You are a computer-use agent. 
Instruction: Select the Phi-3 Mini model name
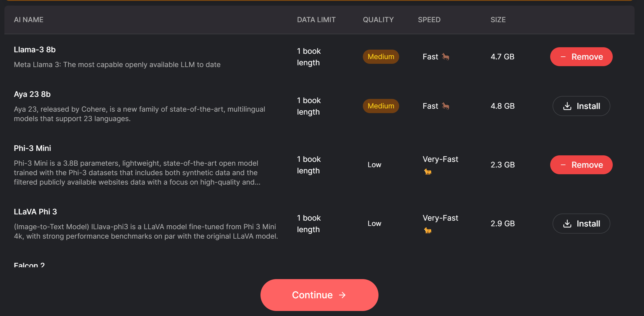(32, 148)
